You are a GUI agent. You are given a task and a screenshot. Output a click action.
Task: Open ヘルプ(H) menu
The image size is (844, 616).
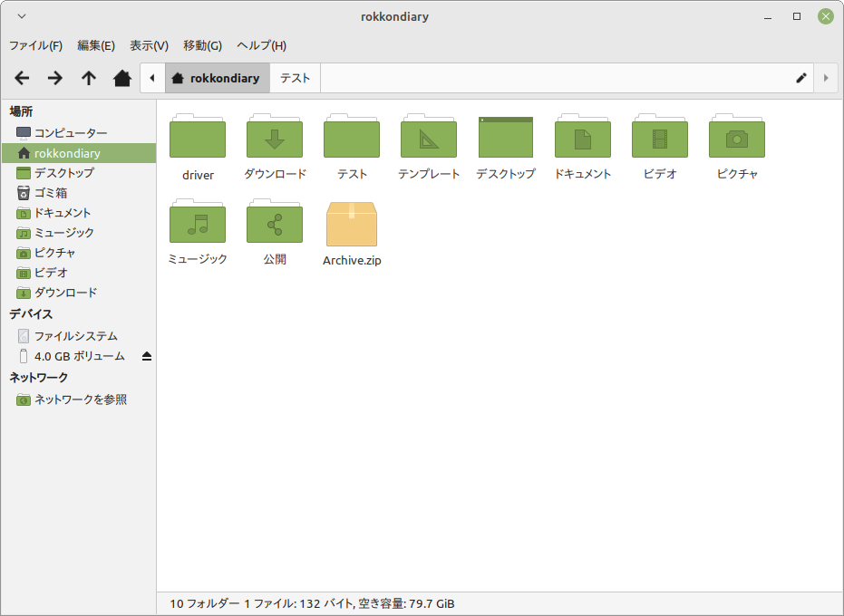(x=262, y=45)
